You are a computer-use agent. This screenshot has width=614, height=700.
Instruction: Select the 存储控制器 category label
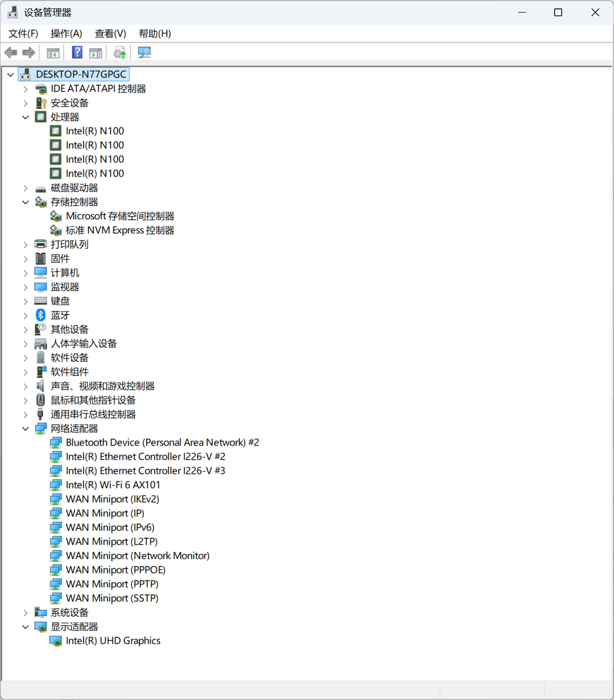[74, 202]
